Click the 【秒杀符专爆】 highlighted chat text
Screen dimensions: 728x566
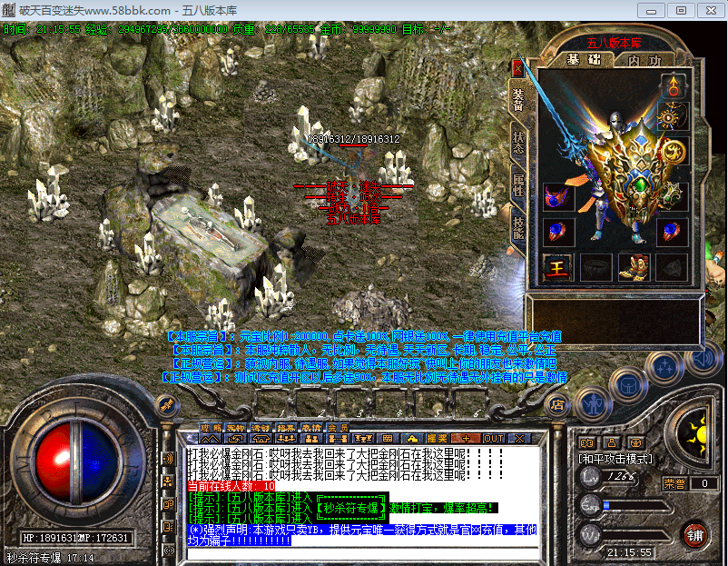351,508
